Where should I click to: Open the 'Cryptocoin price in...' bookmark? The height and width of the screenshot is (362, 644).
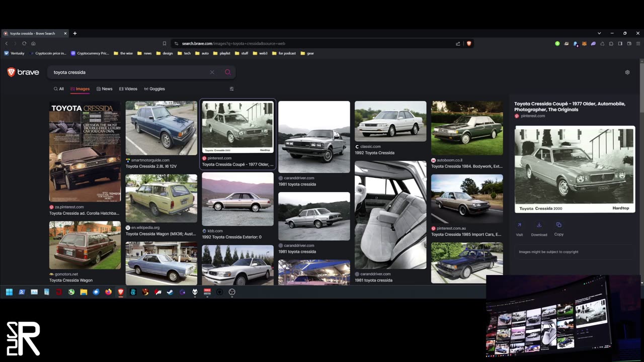click(48, 53)
